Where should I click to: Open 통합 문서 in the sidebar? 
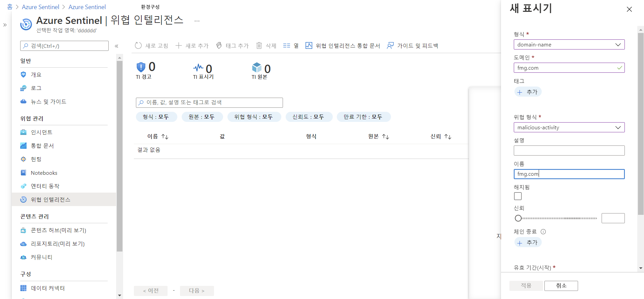64,146
